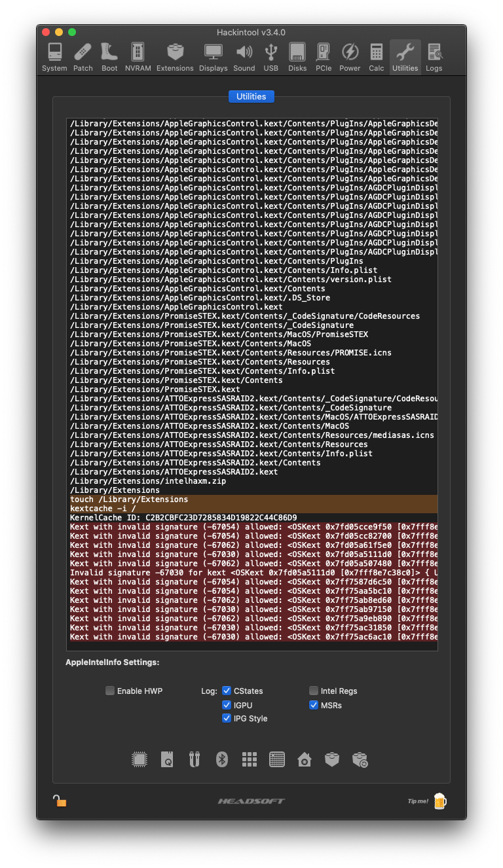This screenshot has height=868, width=503.
Task: Open the Logs section
Action: tap(434, 57)
